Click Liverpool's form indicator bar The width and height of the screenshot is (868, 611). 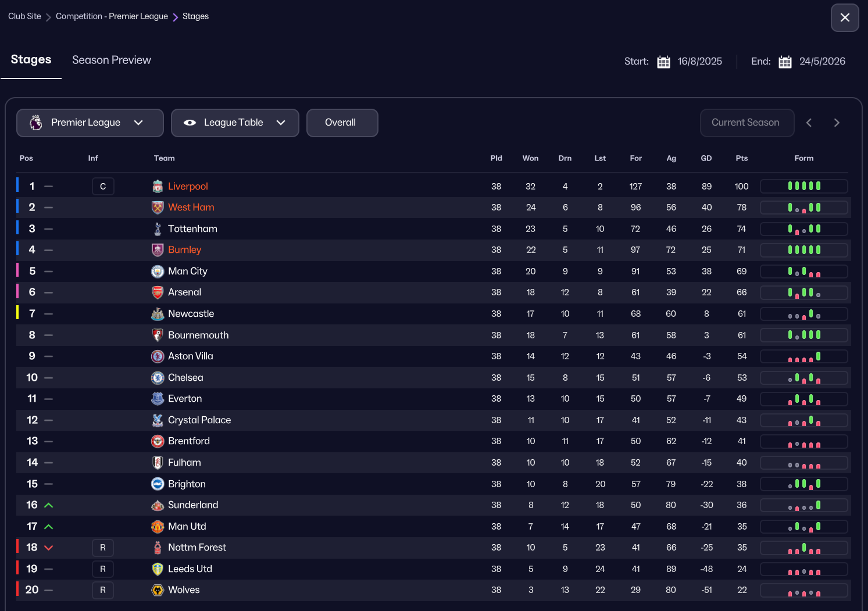803,186
